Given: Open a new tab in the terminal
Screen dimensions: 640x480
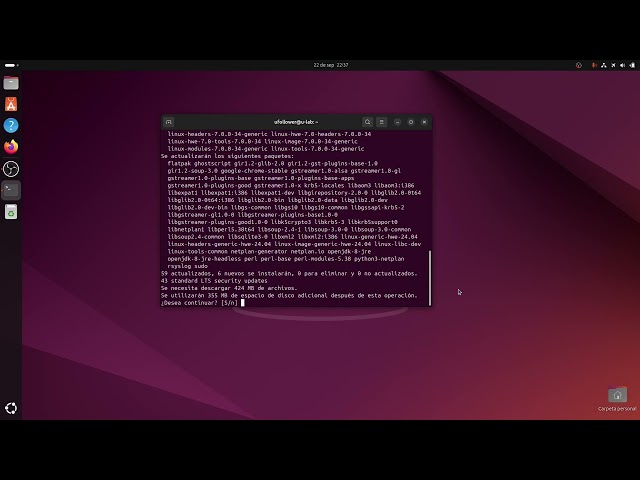Looking at the screenshot, I should pos(169,122).
